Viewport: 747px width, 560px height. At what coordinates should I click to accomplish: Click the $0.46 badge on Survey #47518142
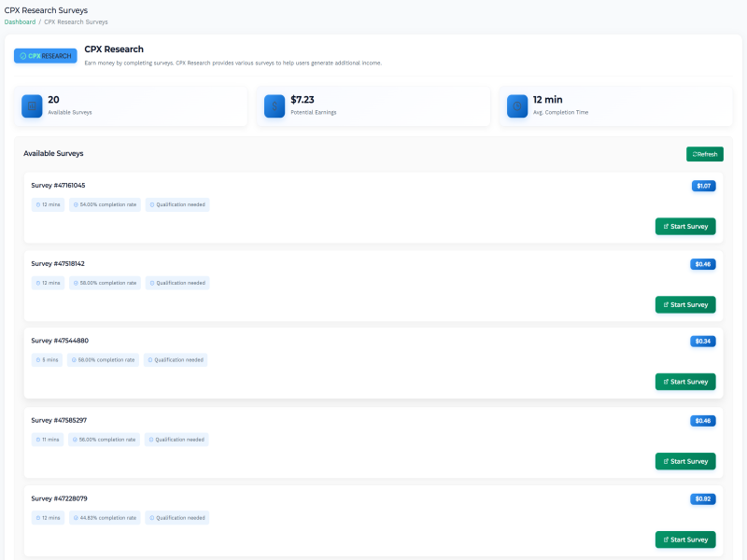coord(701,264)
